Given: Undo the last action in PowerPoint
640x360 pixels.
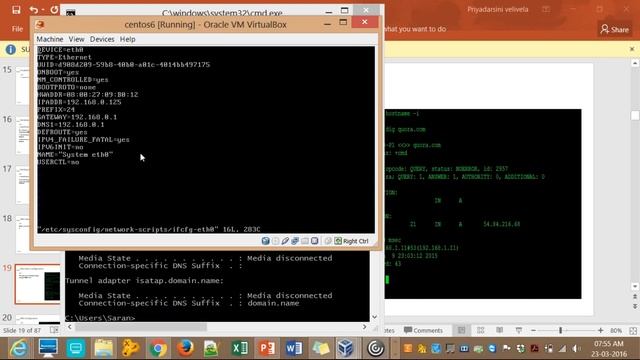Looking at the screenshot, I should pyautogui.click(x=34, y=10).
